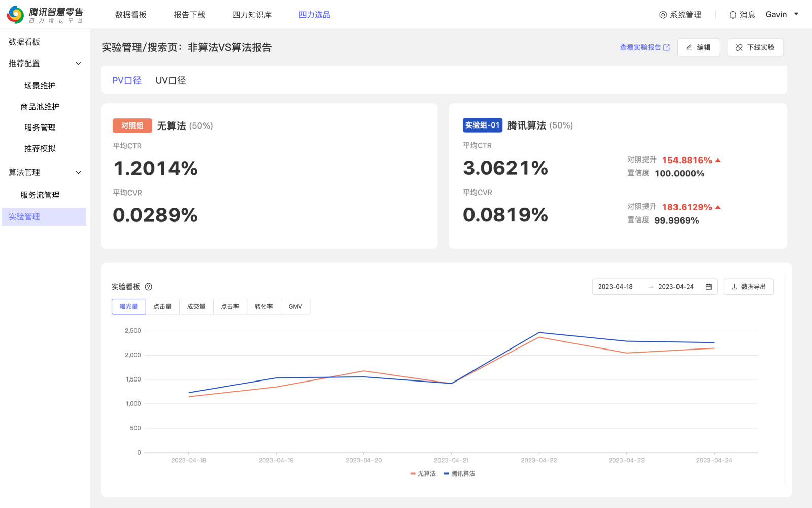Click the 消息 notification bell icon
The width and height of the screenshot is (812, 508).
pyautogui.click(x=733, y=15)
